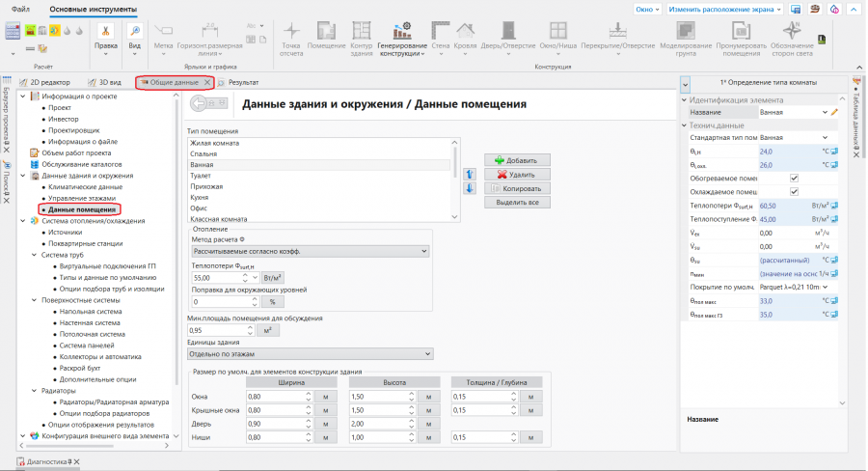Open the Единицы здания dropdown
The height and width of the screenshot is (471, 868).
(308, 353)
